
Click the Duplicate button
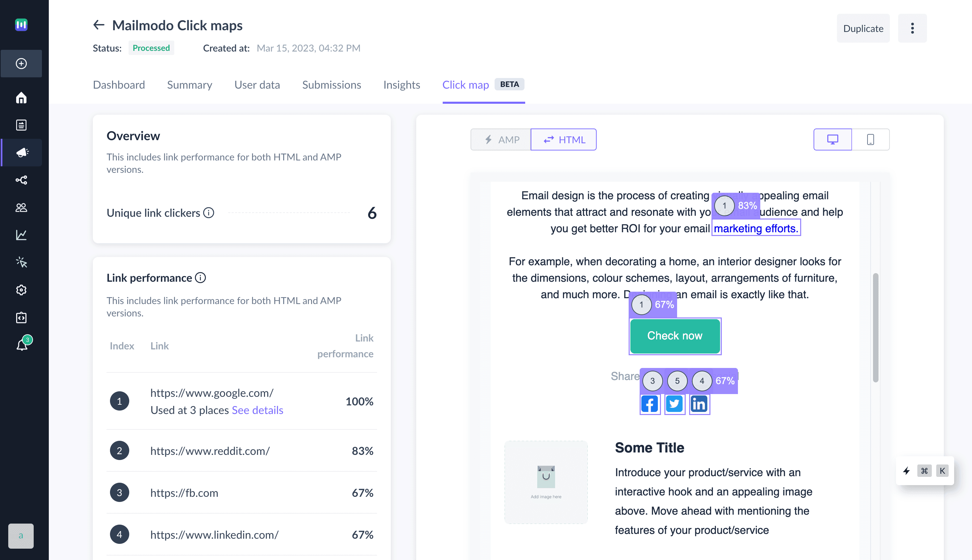click(863, 28)
